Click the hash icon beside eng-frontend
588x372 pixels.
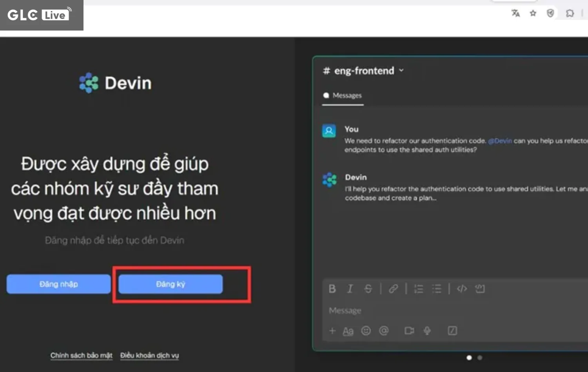click(x=326, y=70)
